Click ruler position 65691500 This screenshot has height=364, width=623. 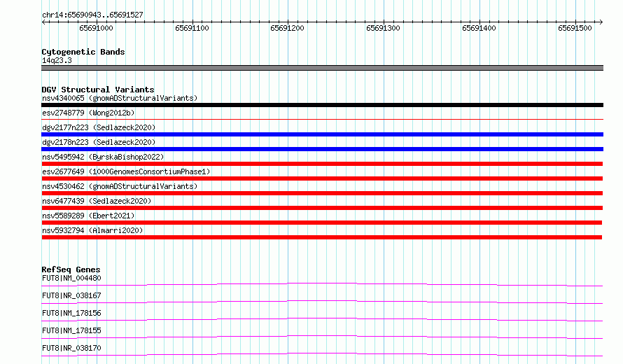pos(575,28)
